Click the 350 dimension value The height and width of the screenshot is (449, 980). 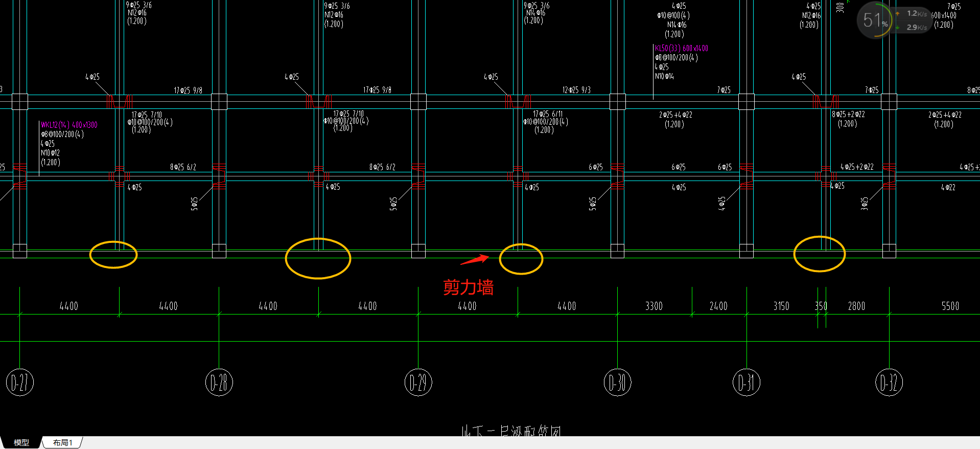[821, 306]
